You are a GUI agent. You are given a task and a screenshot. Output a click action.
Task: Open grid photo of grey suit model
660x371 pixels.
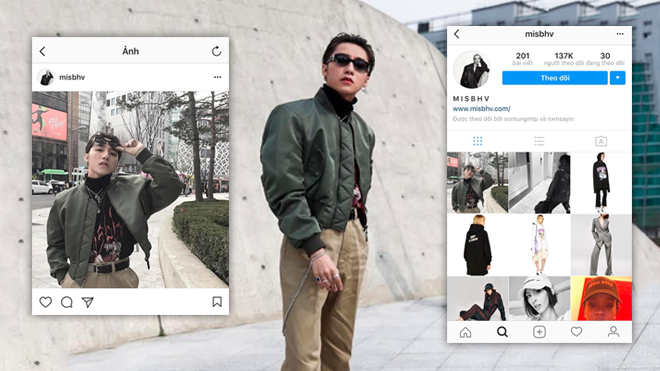coord(601,245)
